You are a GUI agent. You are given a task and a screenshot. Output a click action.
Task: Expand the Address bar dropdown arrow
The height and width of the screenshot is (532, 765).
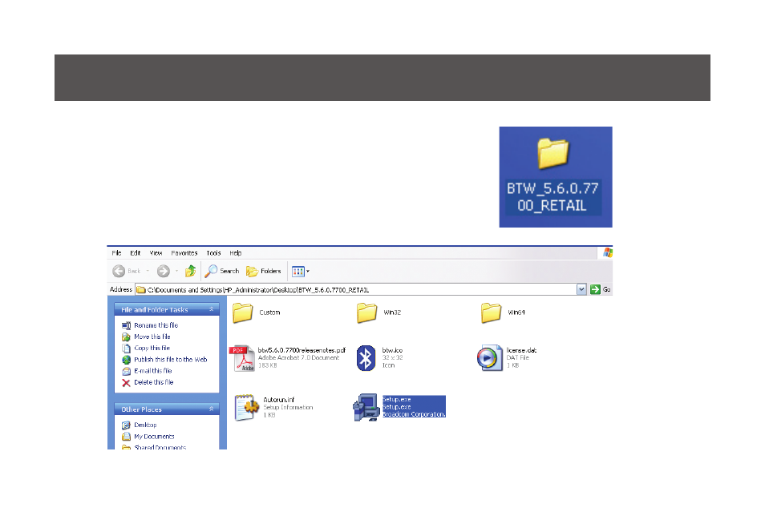(581, 290)
